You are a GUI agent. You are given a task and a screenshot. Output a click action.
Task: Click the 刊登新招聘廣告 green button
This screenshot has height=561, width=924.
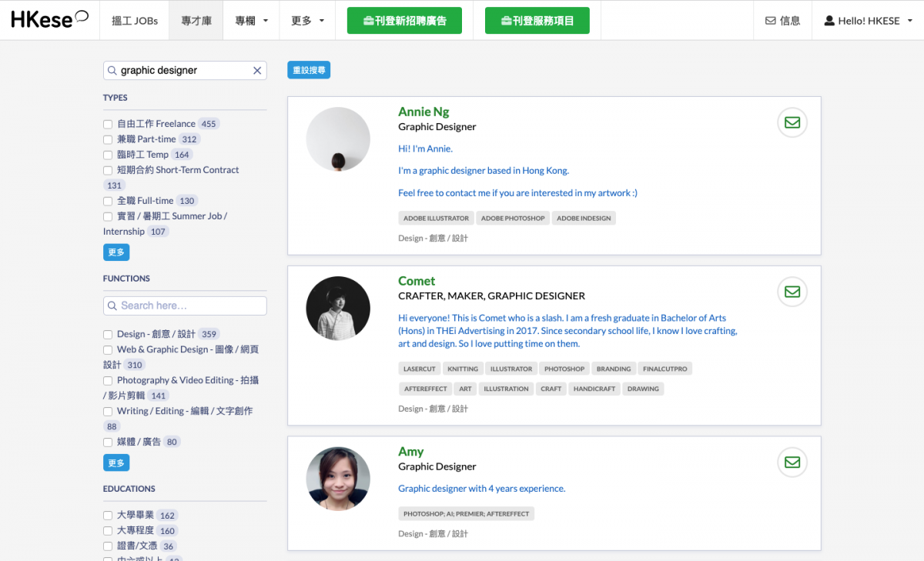click(404, 21)
